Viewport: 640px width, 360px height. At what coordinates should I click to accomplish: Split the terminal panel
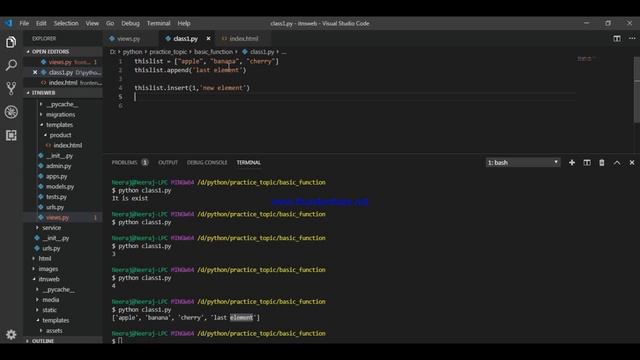pyautogui.click(x=587, y=162)
